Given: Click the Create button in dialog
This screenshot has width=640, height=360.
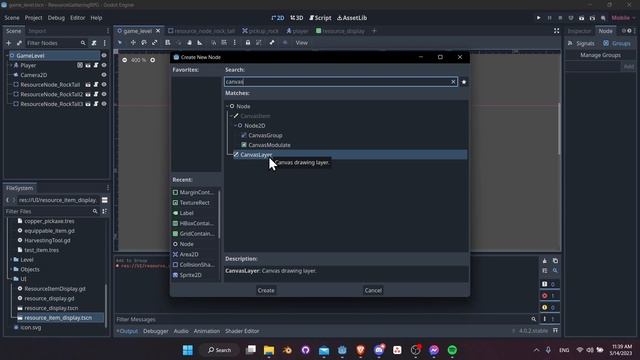Looking at the screenshot, I should coord(266,290).
